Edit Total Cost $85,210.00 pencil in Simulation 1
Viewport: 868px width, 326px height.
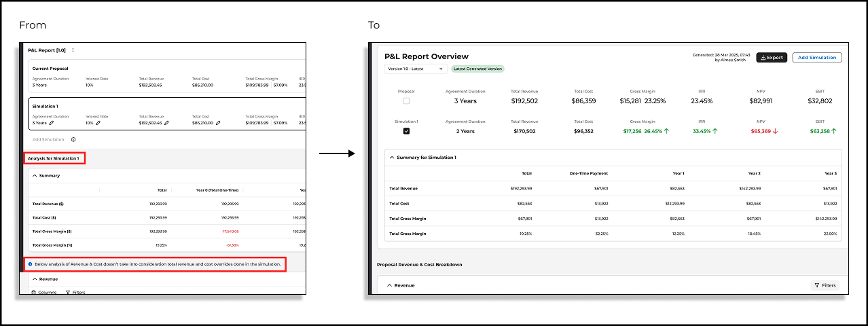coord(219,123)
